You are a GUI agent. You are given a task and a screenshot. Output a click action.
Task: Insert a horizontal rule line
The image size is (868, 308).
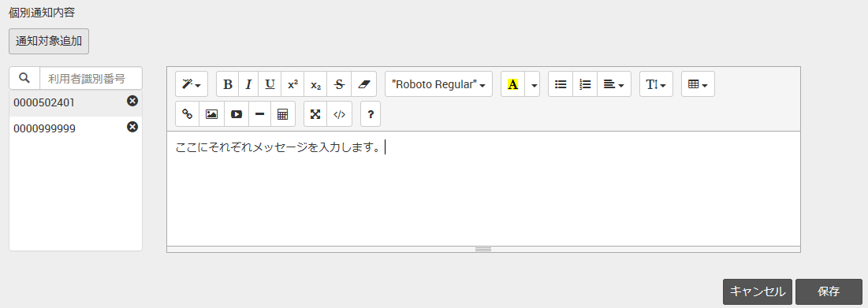coord(259,114)
